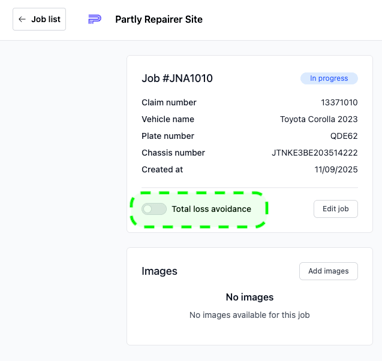Open the Edit job button

tap(335, 209)
